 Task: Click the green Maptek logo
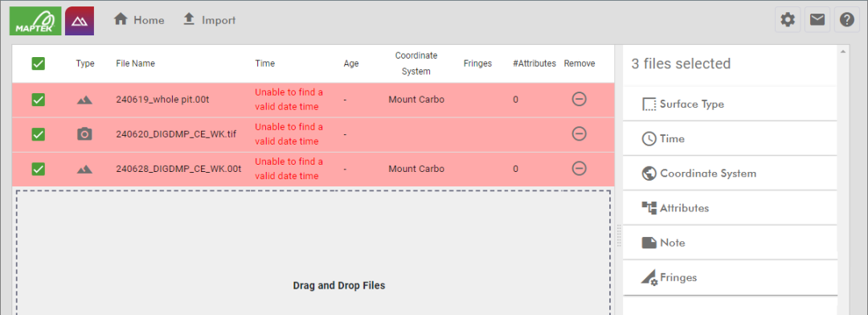35,21
